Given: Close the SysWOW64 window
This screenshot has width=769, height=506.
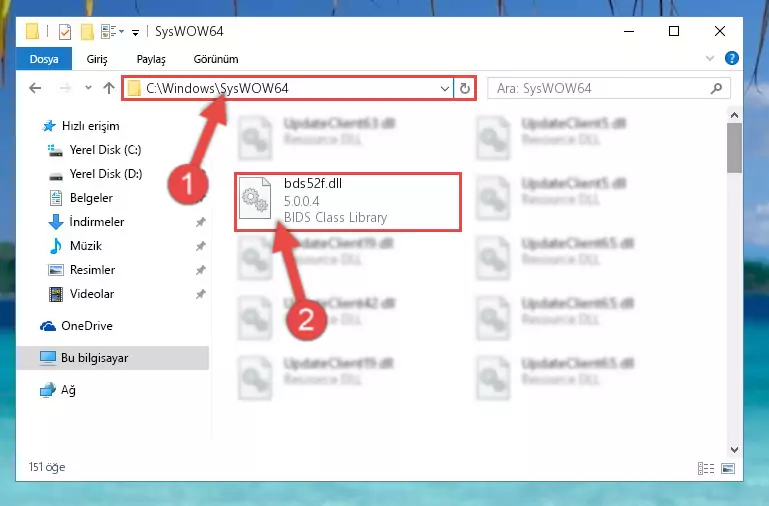Looking at the screenshot, I should tap(719, 31).
